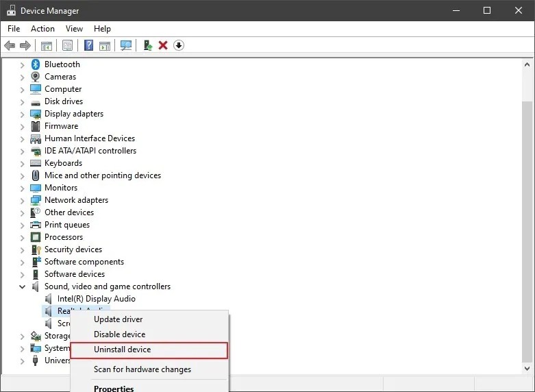Image resolution: width=535 pixels, height=392 pixels.
Task: Click the Human Interface Devices icon
Action: tap(36, 138)
